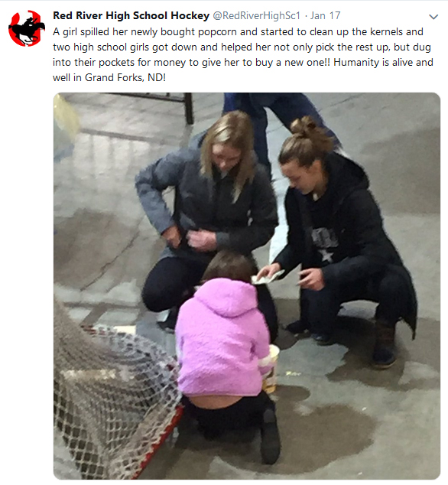Select the tweet text starting 'A girl spilled'
This screenshot has height=485, width=448.
(x=243, y=54)
